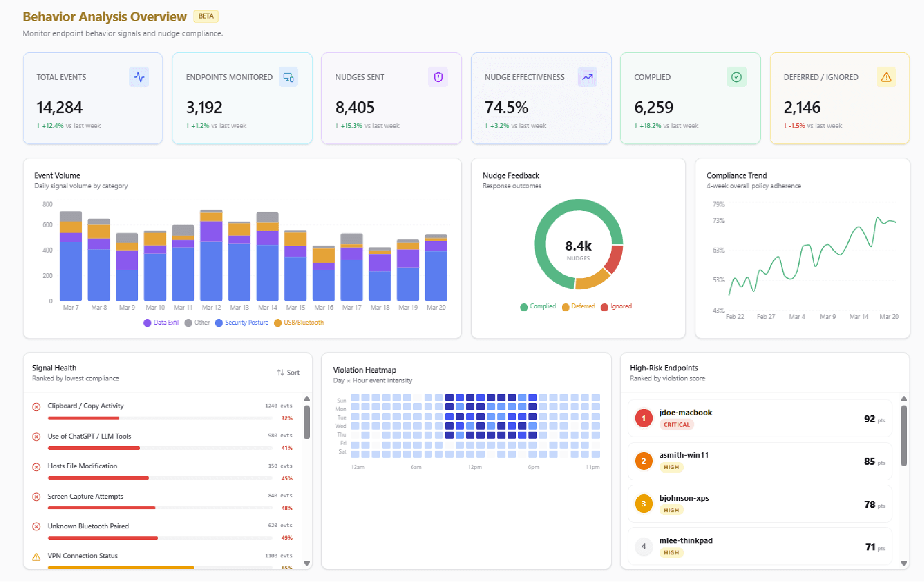Click the VPN Connection Status compliance bar
Screen dimensions: 924x582
click(160, 567)
